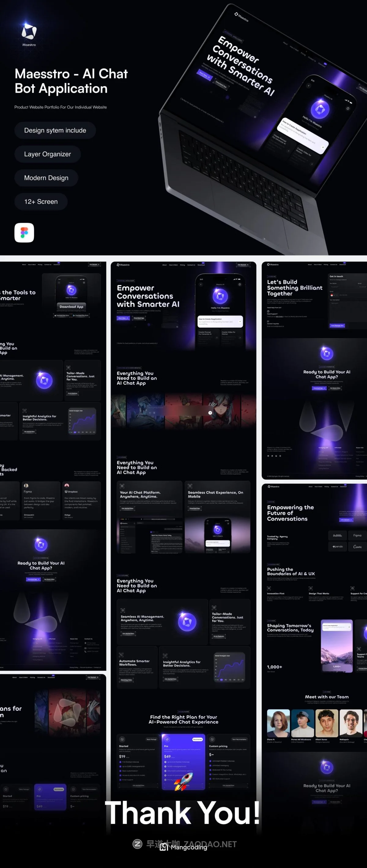The width and height of the screenshot is (367, 868).
Task: Click the big Download App button in left phone mockup
Action: 71,307
